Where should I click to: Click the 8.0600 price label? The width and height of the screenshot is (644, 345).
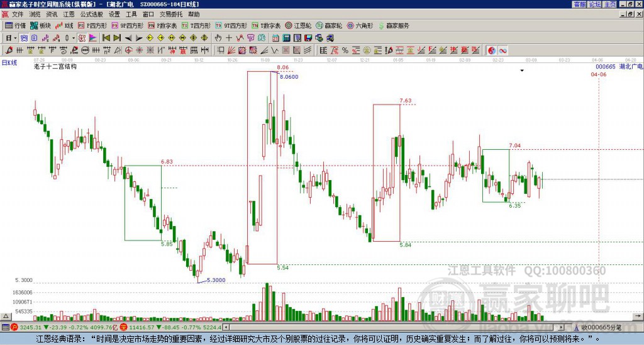coord(289,76)
